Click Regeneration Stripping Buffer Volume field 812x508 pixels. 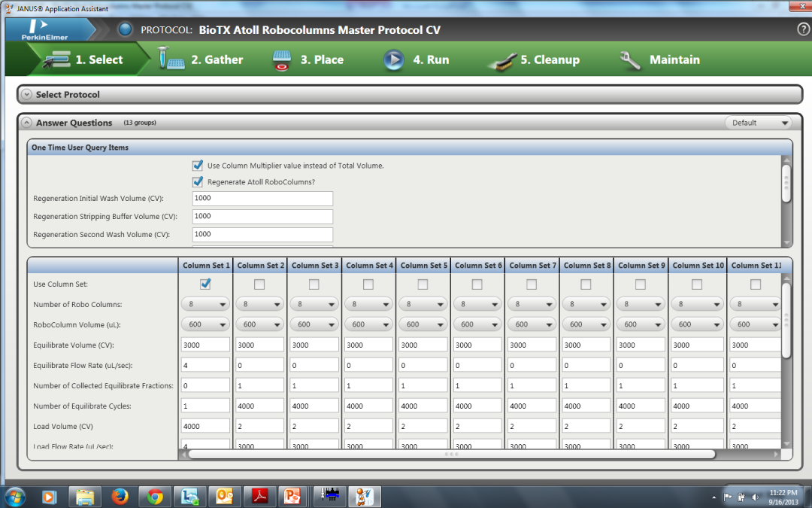[x=262, y=217]
